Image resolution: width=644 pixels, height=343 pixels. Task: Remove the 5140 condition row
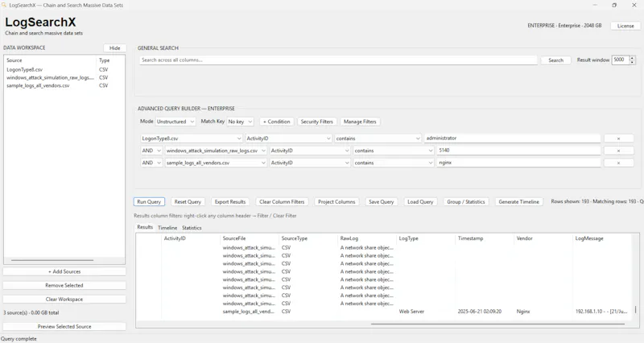coord(618,151)
